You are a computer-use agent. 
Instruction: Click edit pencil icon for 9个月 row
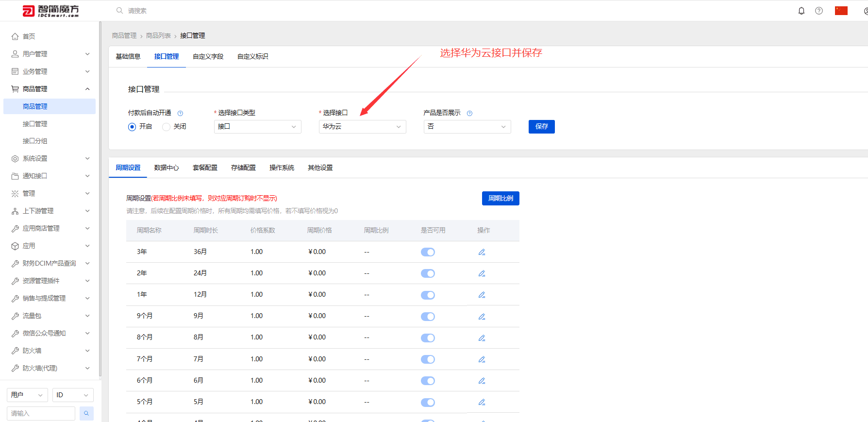482,317
